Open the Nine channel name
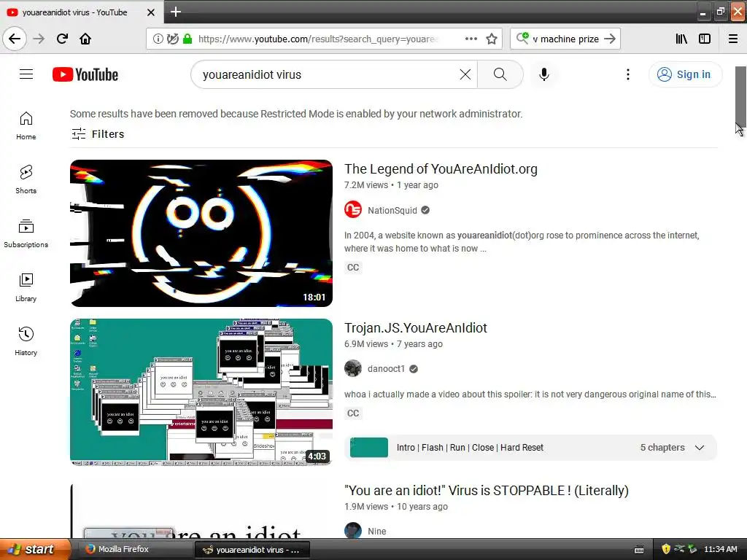The width and height of the screenshot is (747, 560). (x=377, y=532)
